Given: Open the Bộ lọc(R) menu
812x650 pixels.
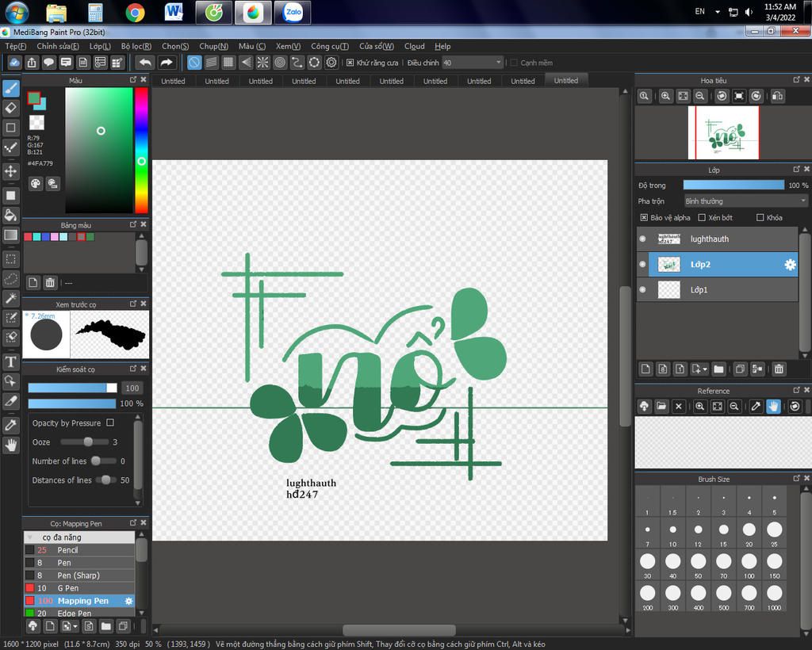Looking at the screenshot, I should tap(136, 46).
